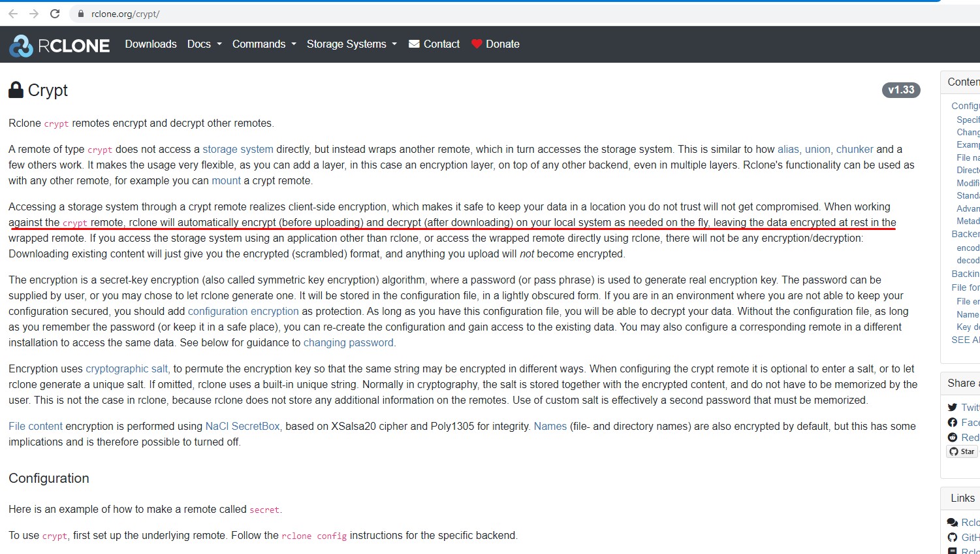Click the forum chat icon under Links
This screenshot has width=980, height=554.
click(x=953, y=523)
